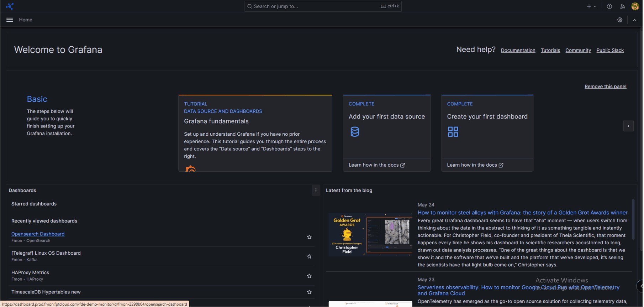The width and height of the screenshot is (644, 307).
Task: Click the Golden Grot Awards blog thumbnail
Action: pos(370,235)
